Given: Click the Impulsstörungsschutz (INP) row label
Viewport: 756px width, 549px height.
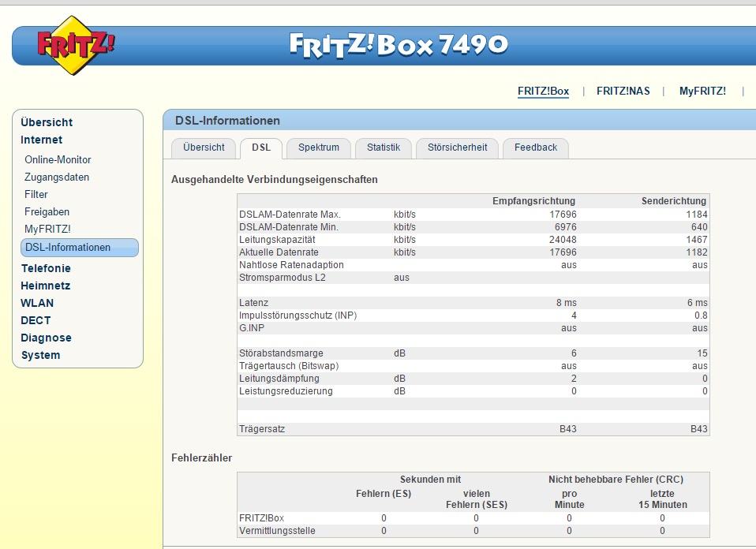Looking at the screenshot, I should pyautogui.click(x=298, y=316).
